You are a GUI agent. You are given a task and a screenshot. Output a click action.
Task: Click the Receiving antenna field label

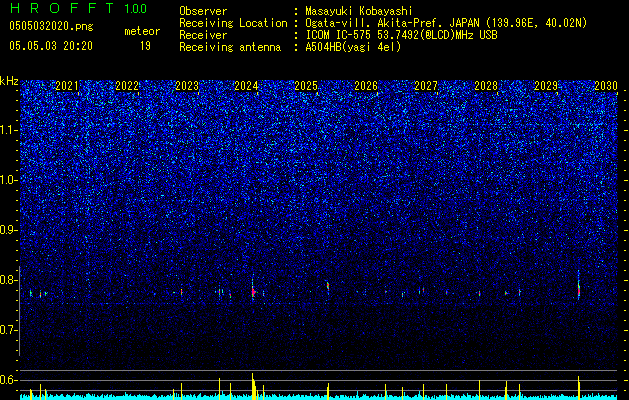coord(230,47)
